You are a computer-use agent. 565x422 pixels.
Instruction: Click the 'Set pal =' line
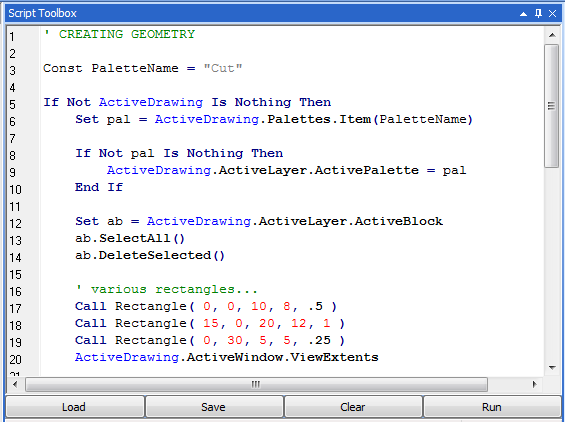tap(274, 119)
